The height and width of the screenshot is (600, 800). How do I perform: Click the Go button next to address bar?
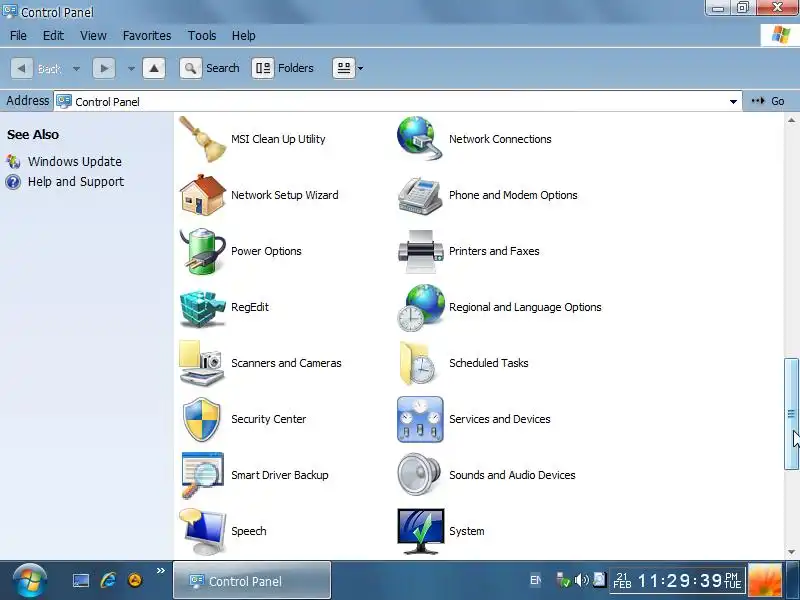tap(768, 101)
